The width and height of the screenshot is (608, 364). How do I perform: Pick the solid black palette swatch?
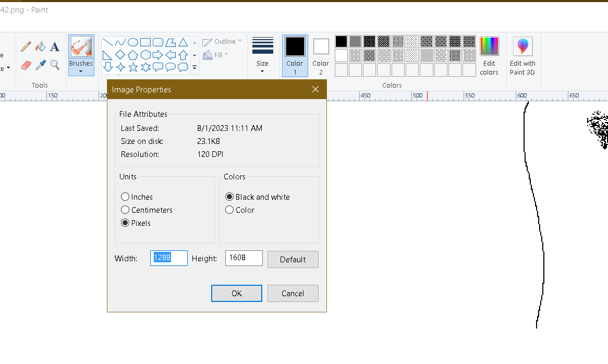pos(341,42)
